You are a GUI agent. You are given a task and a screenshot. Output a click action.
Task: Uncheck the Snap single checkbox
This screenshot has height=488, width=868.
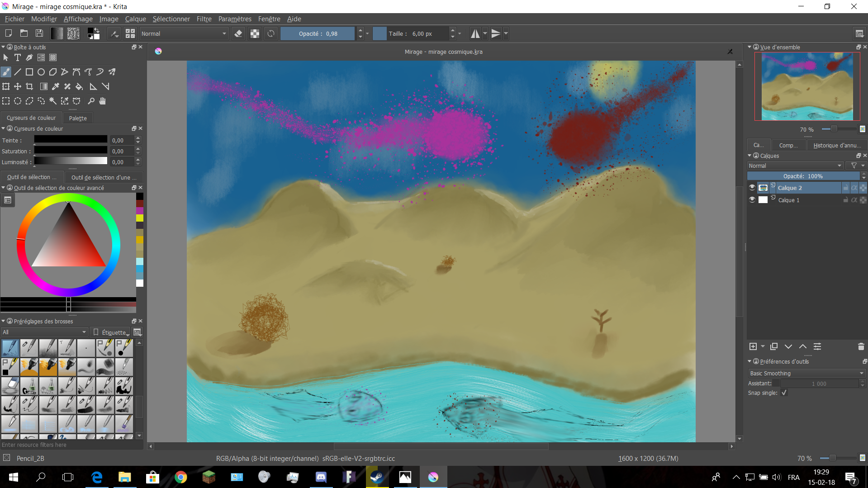784,393
